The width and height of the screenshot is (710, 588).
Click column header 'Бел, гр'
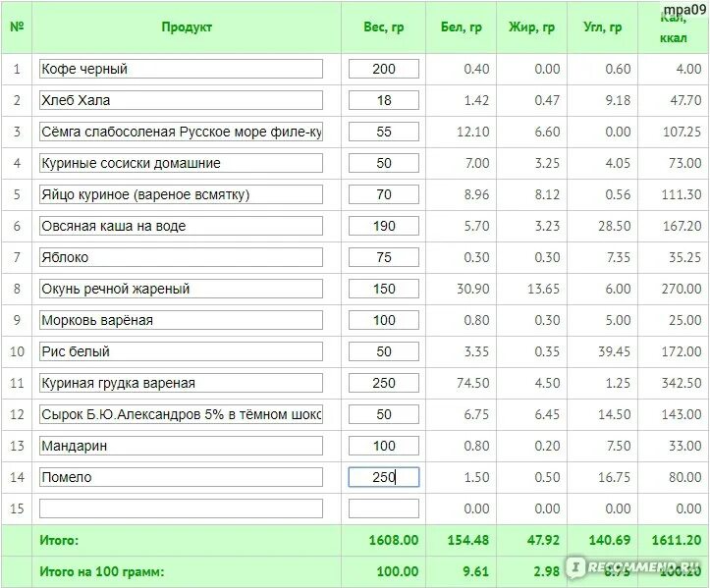coord(462,27)
